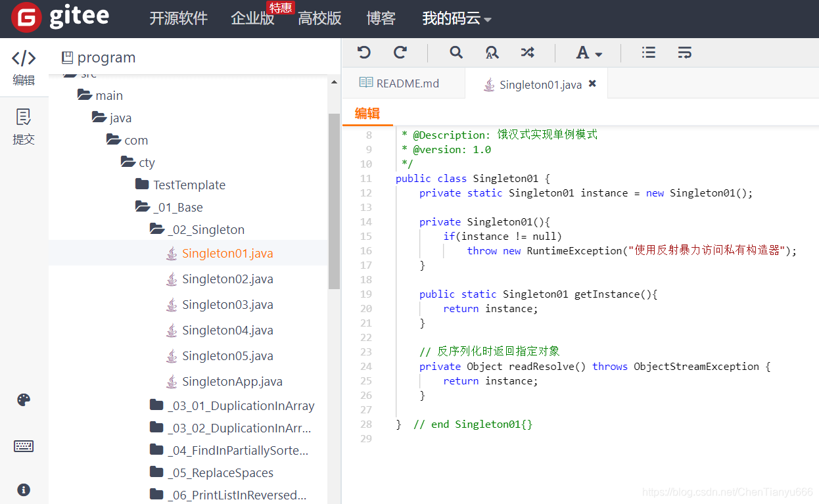Close the Singleton01.java tab
This screenshot has height=504, width=819.
point(592,83)
